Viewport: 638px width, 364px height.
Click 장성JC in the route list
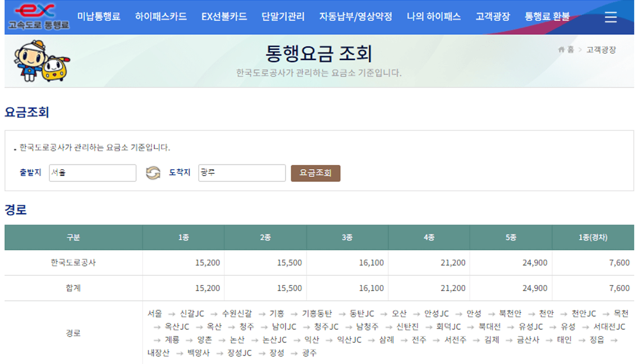pyautogui.click(x=240, y=353)
